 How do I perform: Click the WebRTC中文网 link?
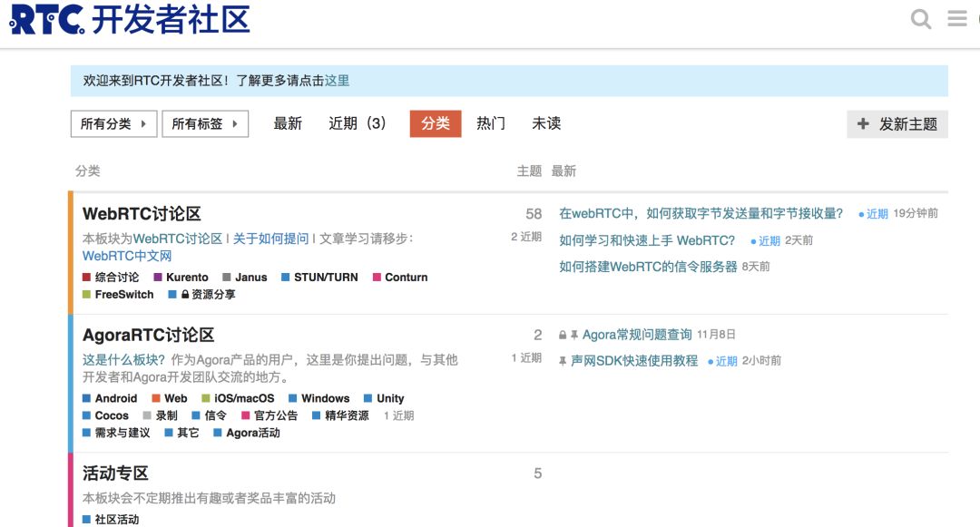click(127, 256)
